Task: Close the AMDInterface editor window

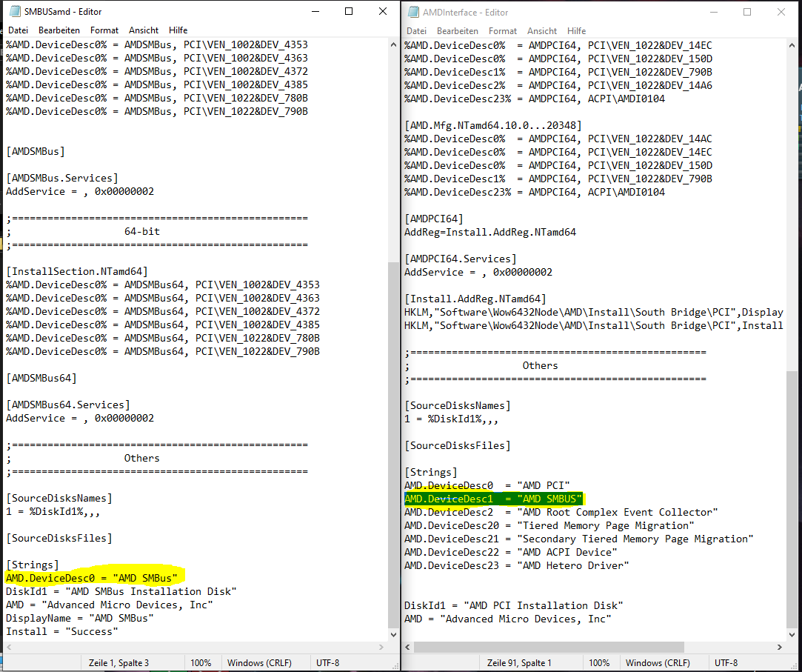Action: (781, 13)
